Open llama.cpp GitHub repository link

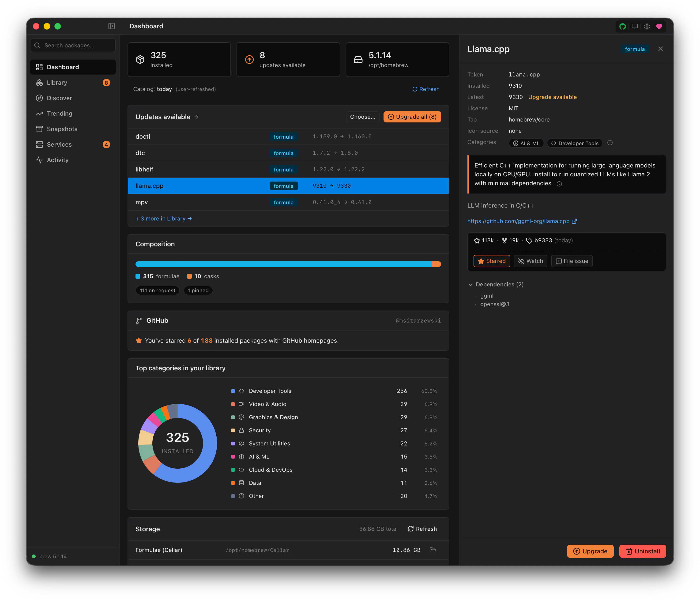coord(522,221)
